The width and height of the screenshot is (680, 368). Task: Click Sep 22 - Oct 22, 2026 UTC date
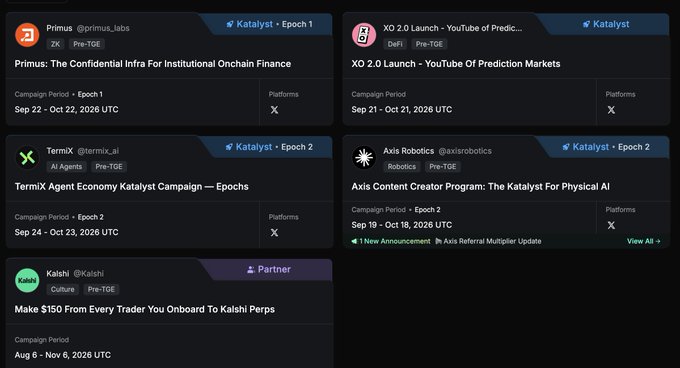click(x=66, y=110)
